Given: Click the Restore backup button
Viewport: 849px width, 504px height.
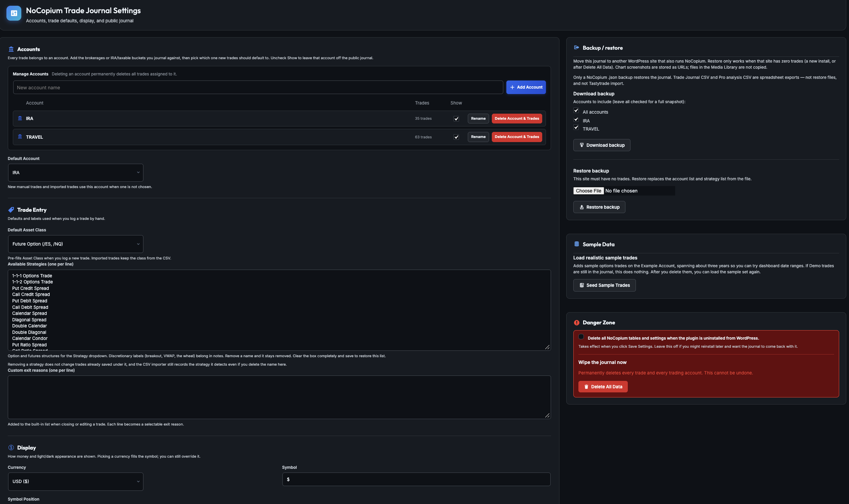Looking at the screenshot, I should (x=599, y=207).
